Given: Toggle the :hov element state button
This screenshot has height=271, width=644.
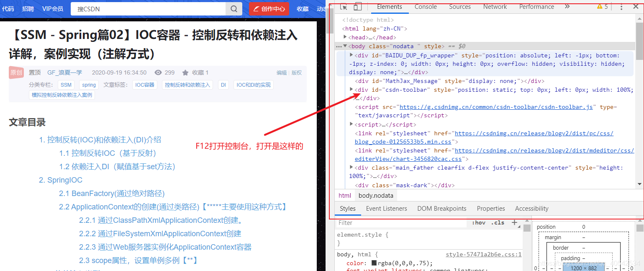Looking at the screenshot, I should (479, 222).
